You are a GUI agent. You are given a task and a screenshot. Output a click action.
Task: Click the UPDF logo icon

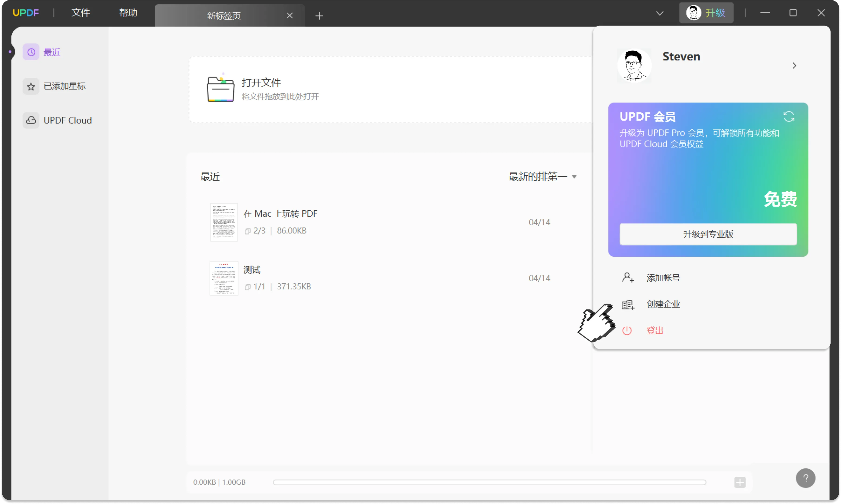point(26,13)
